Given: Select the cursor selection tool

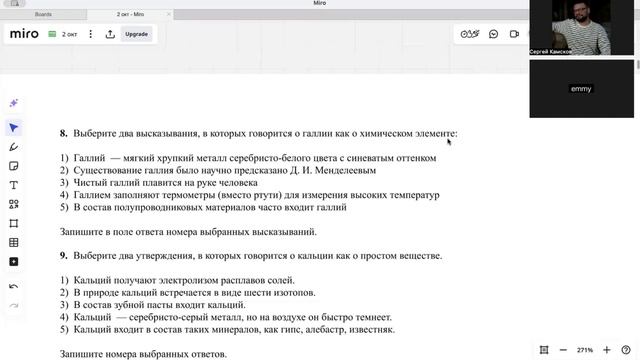Looking at the screenshot, I should point(13,128).
